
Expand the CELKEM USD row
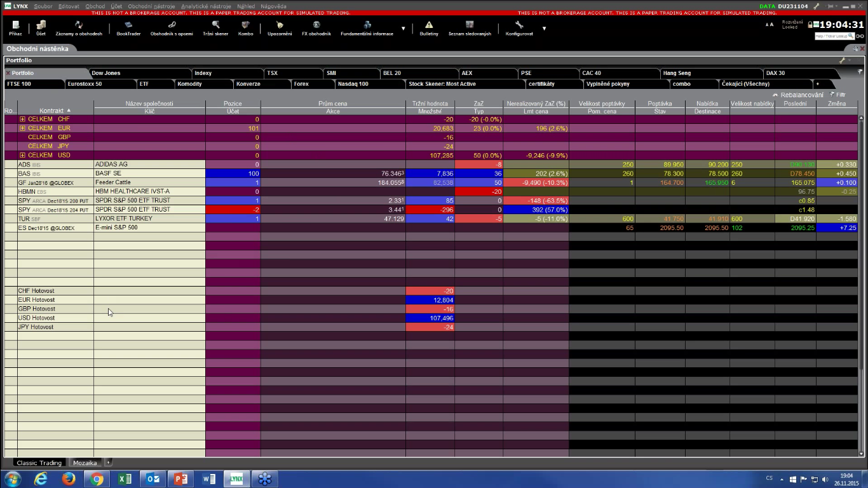click(x=23, y=155)
